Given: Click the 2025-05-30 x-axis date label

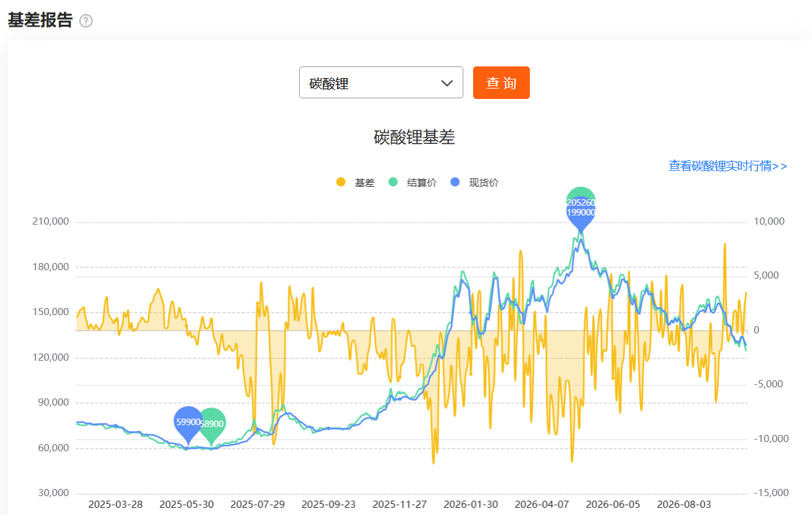Looking at the screenshot, I should (x=186, y=504).
